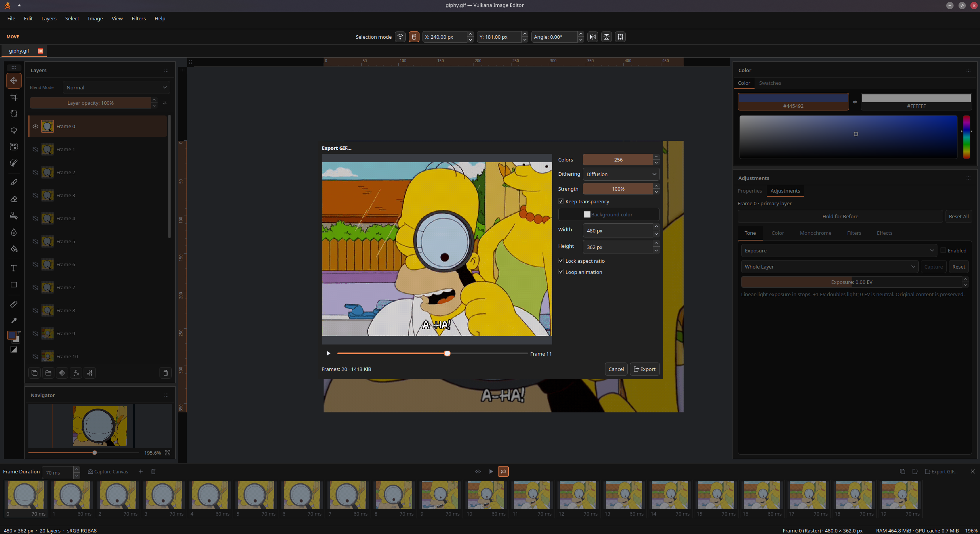
Task: Check the Enabled box for Exposure adjustment
Action: click(943, 251)
